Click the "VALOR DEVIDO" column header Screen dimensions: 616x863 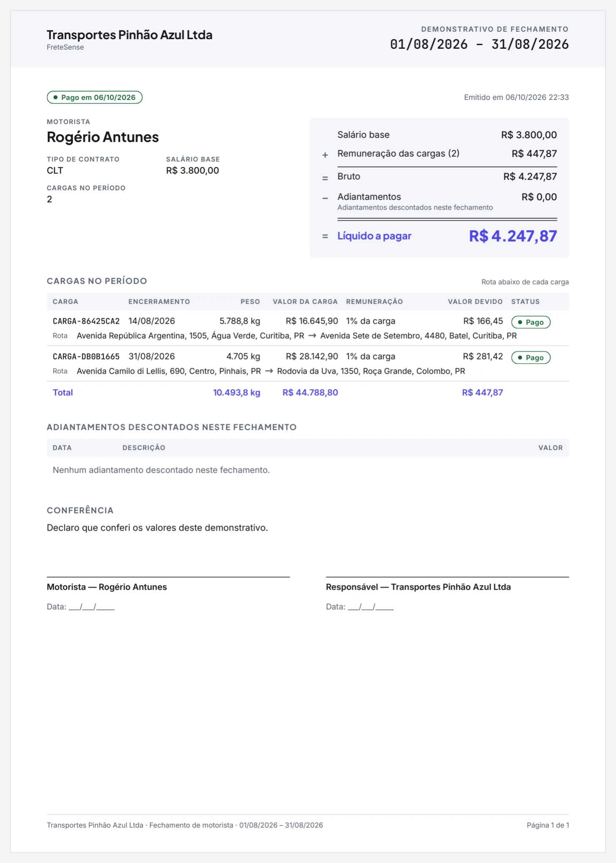(x=475, y=302)
